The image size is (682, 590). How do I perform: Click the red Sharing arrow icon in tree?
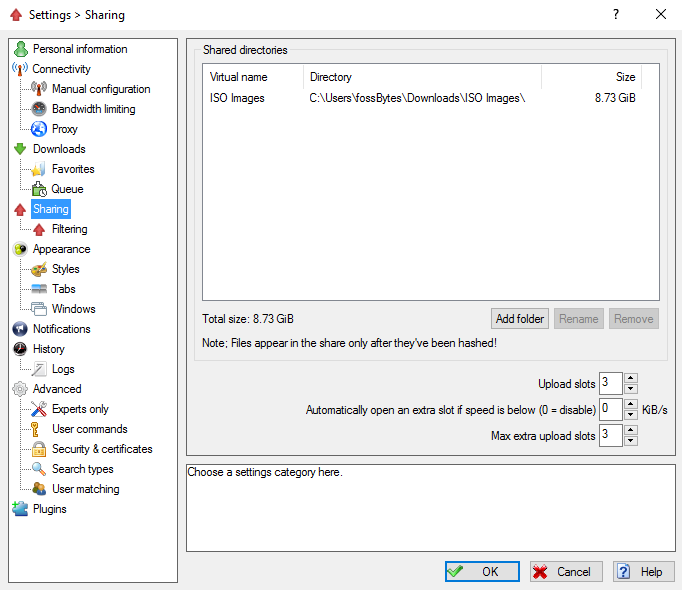click(20, 209)
